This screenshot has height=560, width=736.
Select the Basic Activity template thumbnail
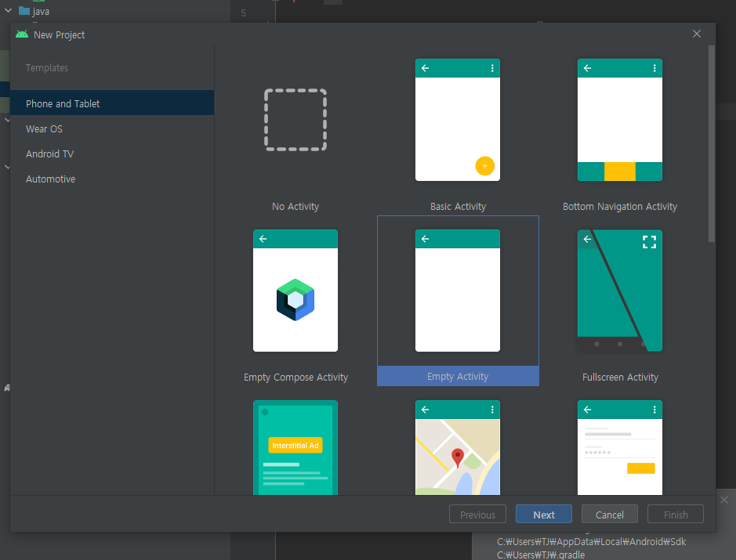pyautogui.click(x=458, y=120)
